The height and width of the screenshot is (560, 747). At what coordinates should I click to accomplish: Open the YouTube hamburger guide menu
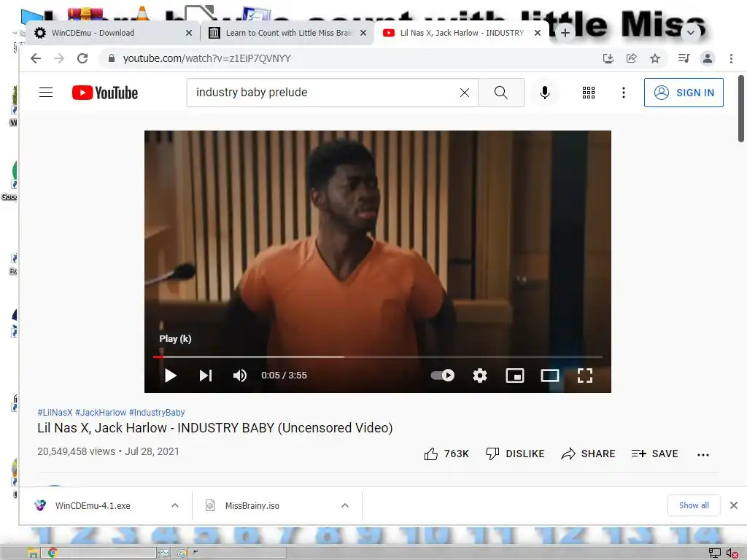tap(46, 93)
